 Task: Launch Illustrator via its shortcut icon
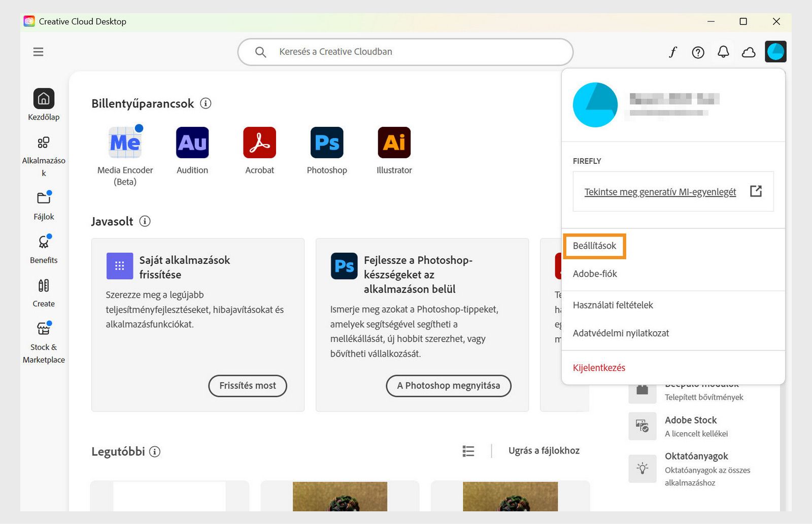[394, 144]
